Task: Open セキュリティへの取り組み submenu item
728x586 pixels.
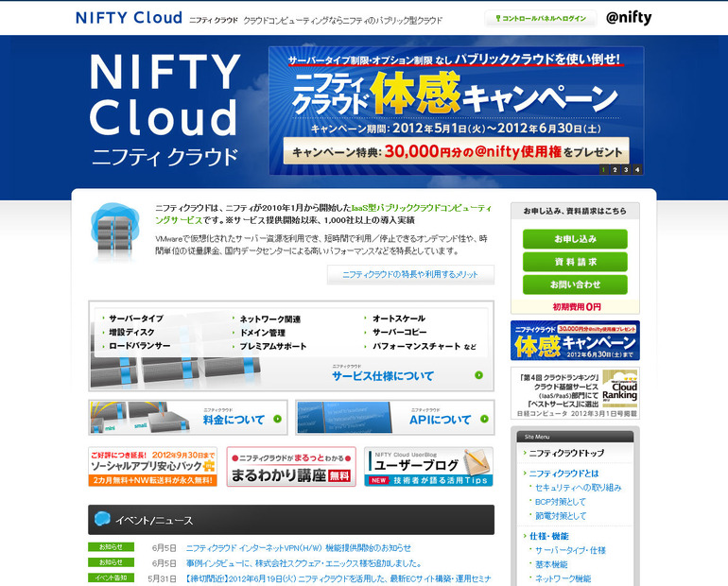Action: tap(579, 488)
